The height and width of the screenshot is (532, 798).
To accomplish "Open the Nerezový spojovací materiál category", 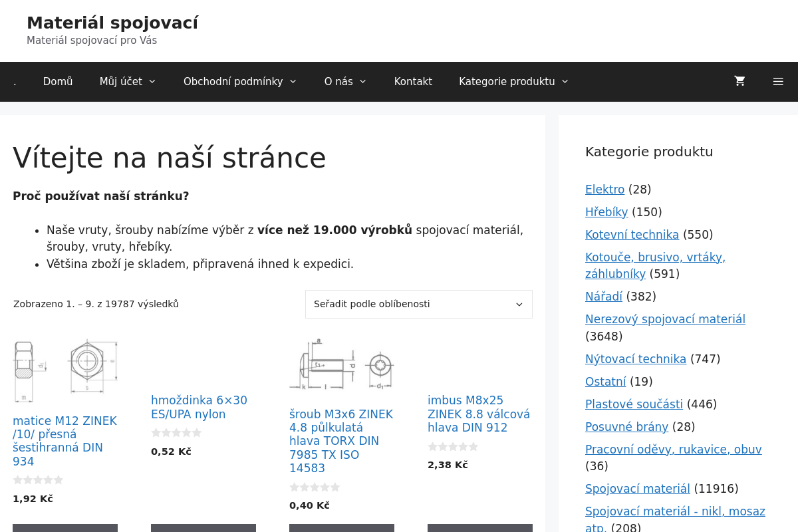I will 665,319.
